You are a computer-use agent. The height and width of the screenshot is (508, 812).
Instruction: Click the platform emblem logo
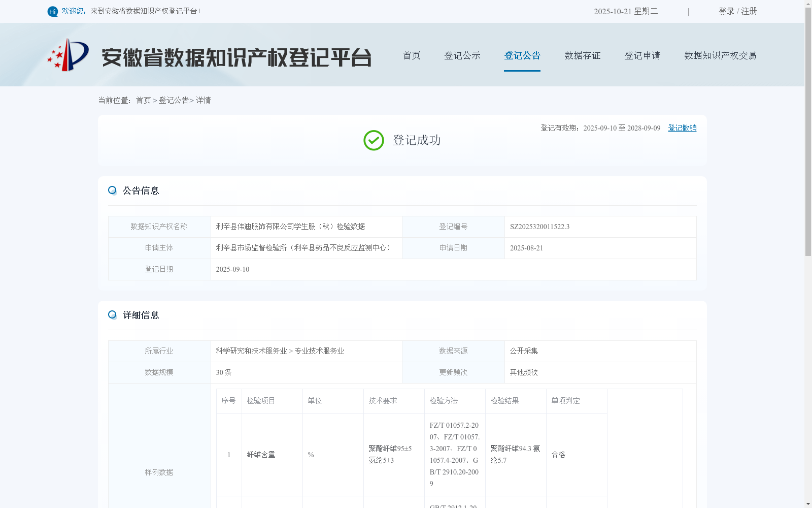coord(68,55)
